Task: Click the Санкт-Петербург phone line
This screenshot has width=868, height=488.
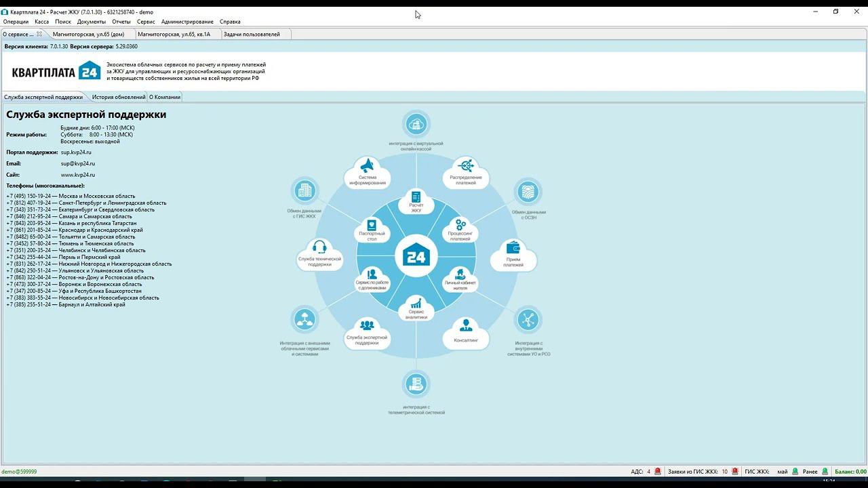Action: coord(86,203)
